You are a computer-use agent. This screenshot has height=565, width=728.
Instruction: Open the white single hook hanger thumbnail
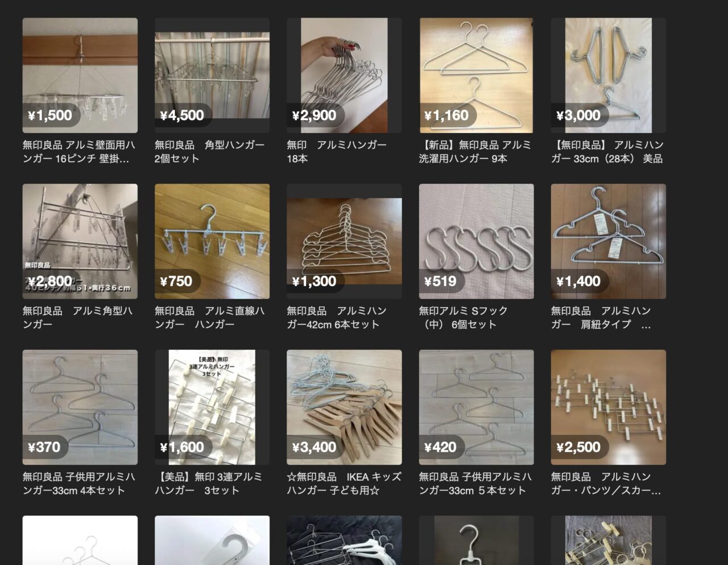(x=476, y=541)
